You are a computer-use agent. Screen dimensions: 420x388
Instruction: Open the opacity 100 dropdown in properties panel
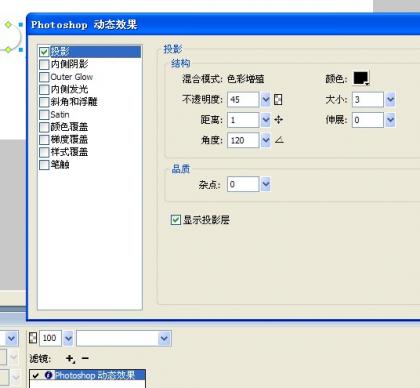click(x=68, y=338)
